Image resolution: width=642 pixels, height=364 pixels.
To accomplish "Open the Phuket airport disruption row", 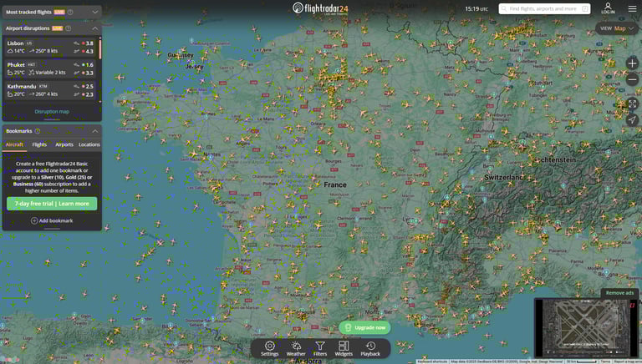I will pyautogui.click(x=50, y=68).
